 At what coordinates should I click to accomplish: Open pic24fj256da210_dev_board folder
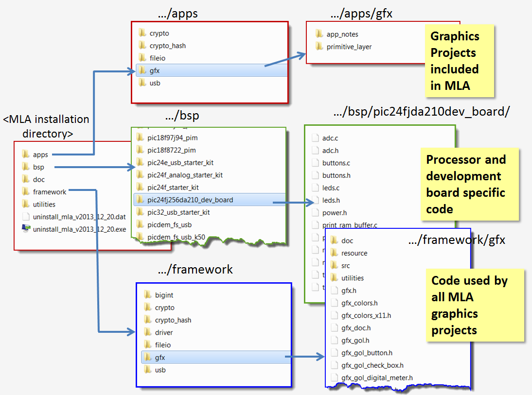click(x=209, y=200)
